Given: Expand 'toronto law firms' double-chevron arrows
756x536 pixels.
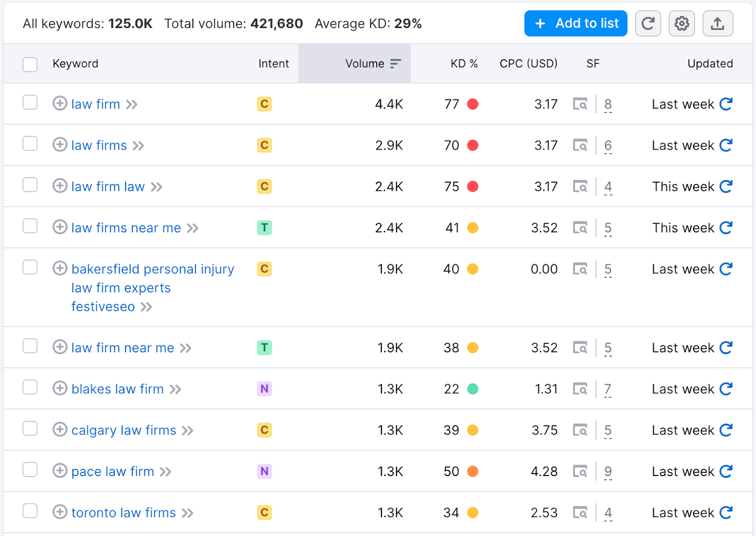Looking at the screenshot, I should [x=188, y=513].
